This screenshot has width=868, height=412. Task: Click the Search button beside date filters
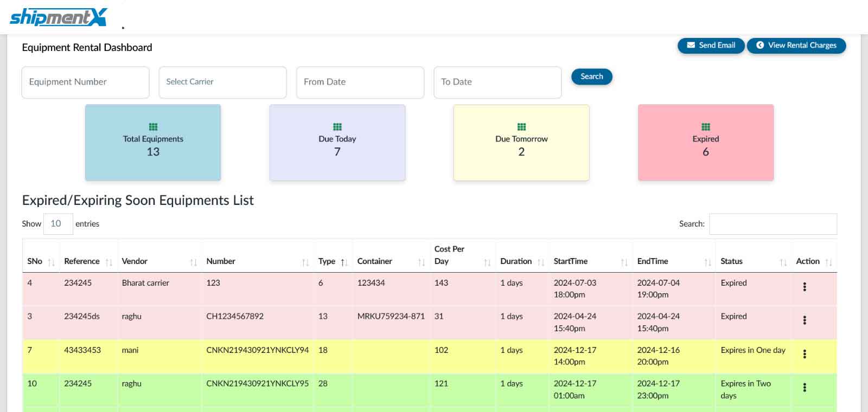tap(592, 76)
